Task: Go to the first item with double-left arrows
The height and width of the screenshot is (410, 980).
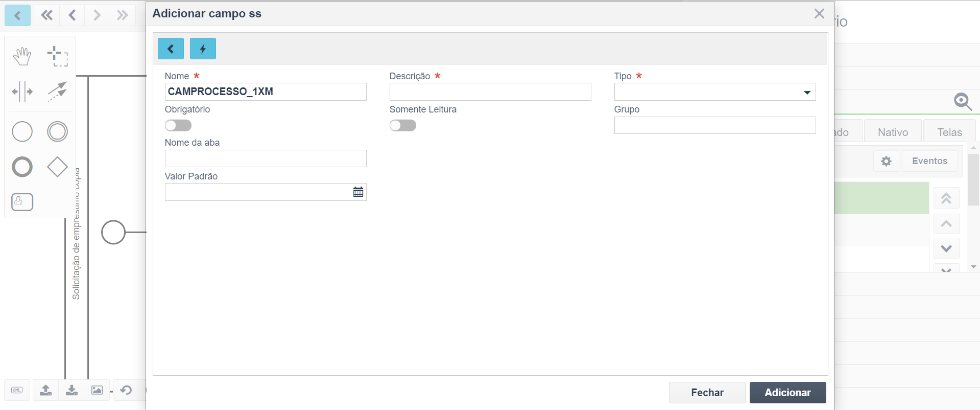Action: (x=46, y=15)
